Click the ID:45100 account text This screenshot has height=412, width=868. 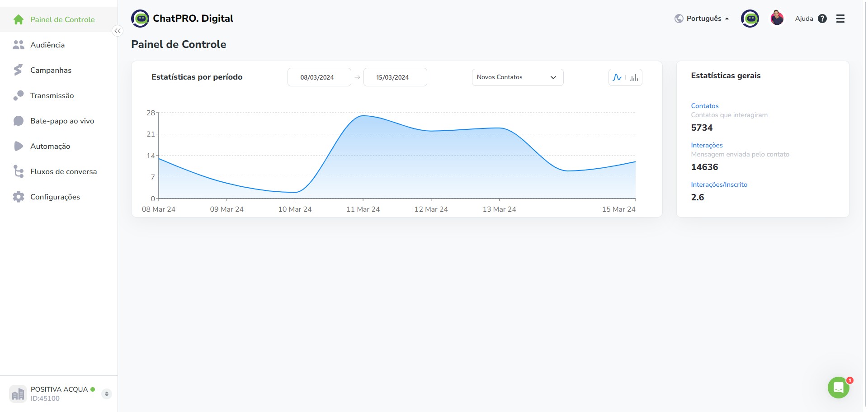click(x=45, y=398)
